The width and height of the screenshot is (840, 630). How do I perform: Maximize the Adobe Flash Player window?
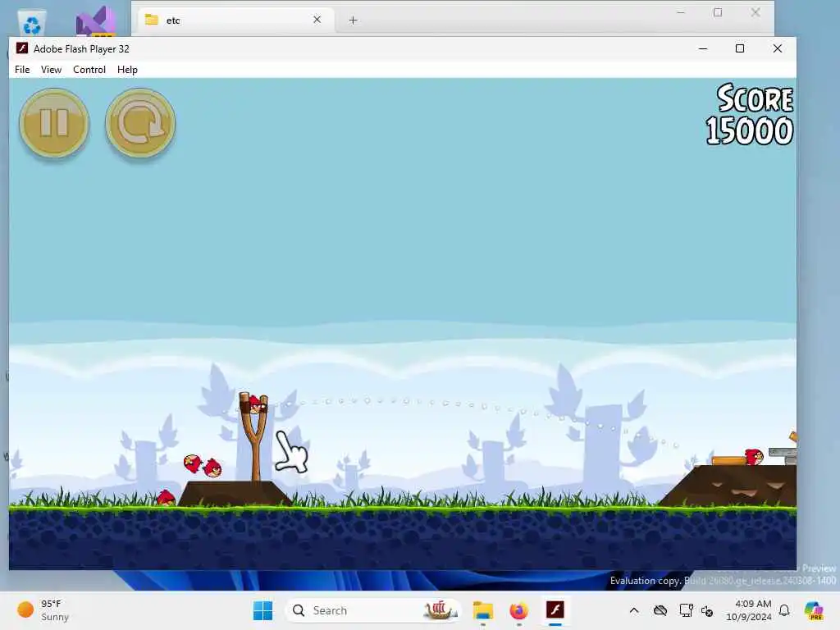[740, 48]
